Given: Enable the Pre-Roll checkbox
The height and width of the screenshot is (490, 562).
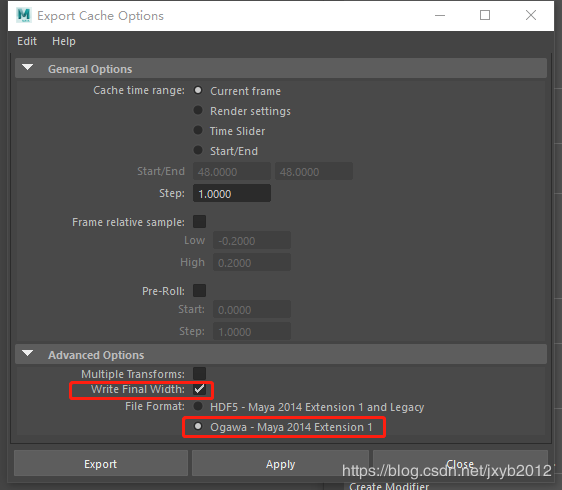Looking at the screenshot, I should (199, 290).
